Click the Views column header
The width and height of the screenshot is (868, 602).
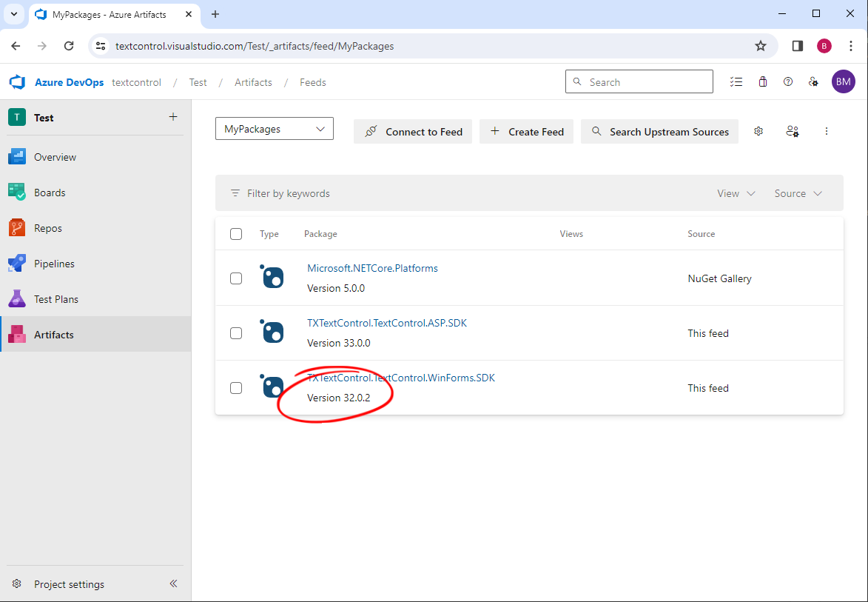tap(571, 234)
